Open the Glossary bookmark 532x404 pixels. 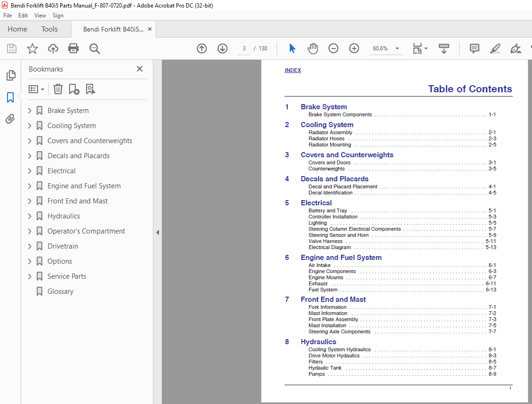point(60,291)
